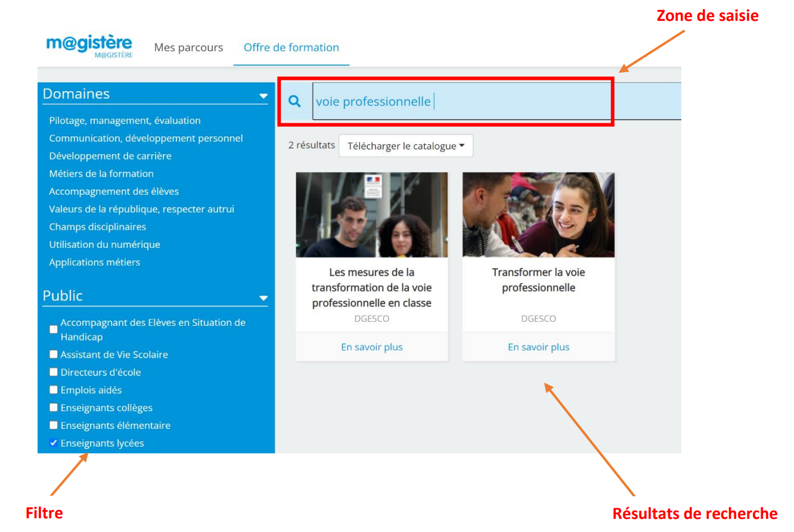Uncheck the Enseignants lycées checkbox
The height and width of the screenshot is (532, 794).
pos(54,443)
